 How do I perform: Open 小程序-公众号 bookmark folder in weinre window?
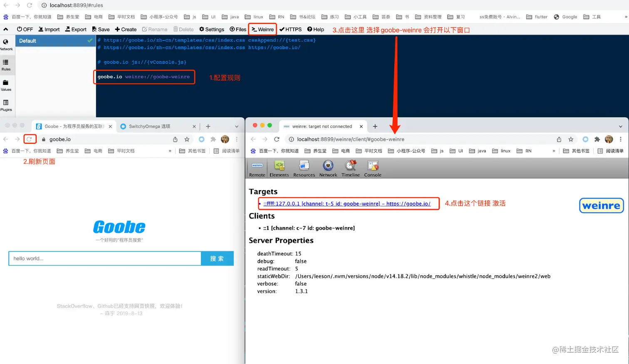click(406, 151)
